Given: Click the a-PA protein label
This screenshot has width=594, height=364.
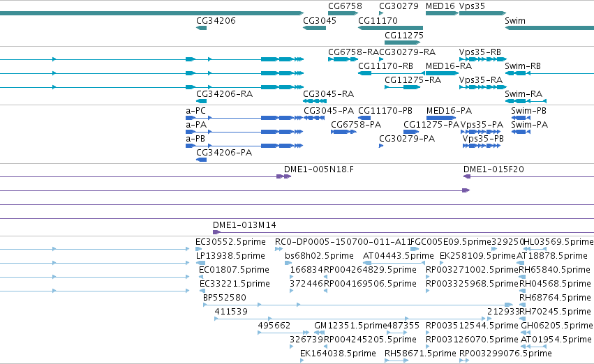Looking at the screenshot, I should 196,126.
